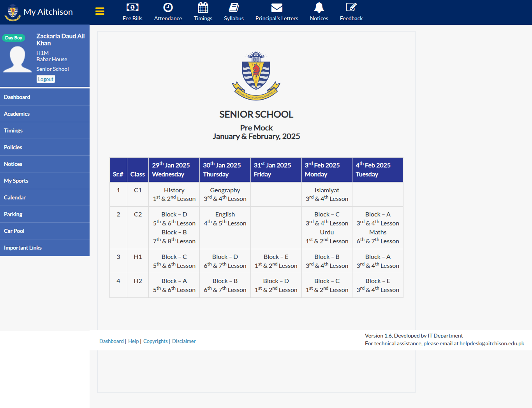Toggle the yellow hamburger menu
The image size is (532, 408).
(x=100, y=11)
